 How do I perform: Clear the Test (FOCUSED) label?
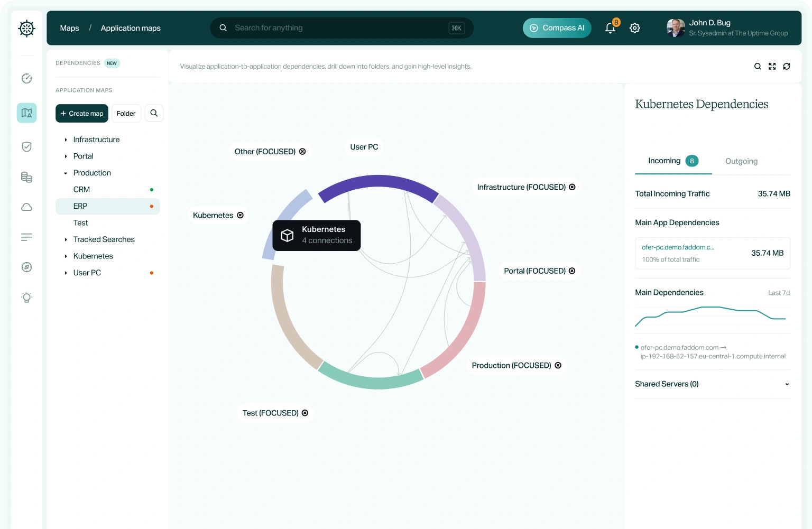[x=305, y=413]
